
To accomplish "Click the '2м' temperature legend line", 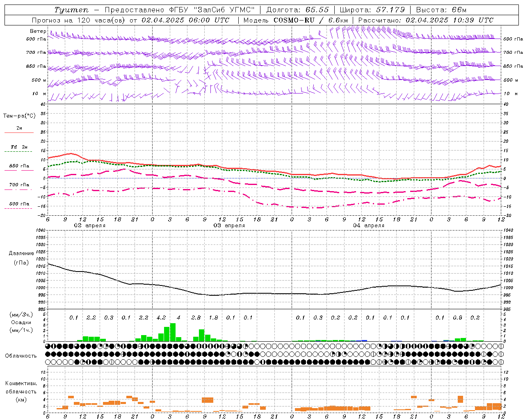I will (x=19, y=132).
